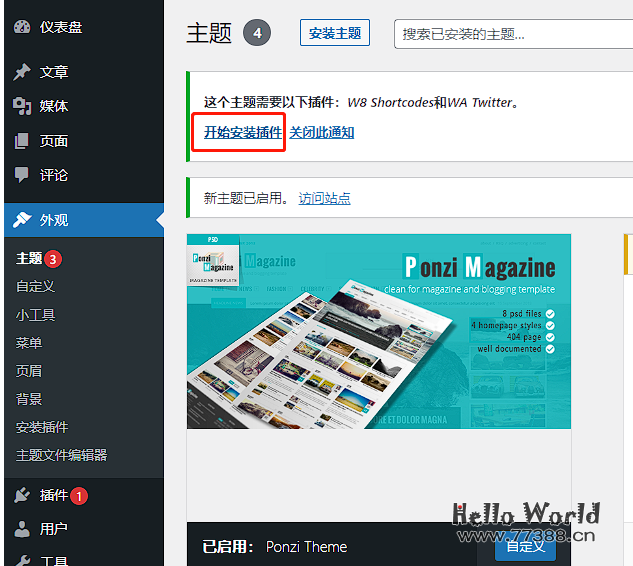Viewport: 633px width, 566px height.
Task: Click the 开始安装插件 link
Action: click(x=242, y=132)
